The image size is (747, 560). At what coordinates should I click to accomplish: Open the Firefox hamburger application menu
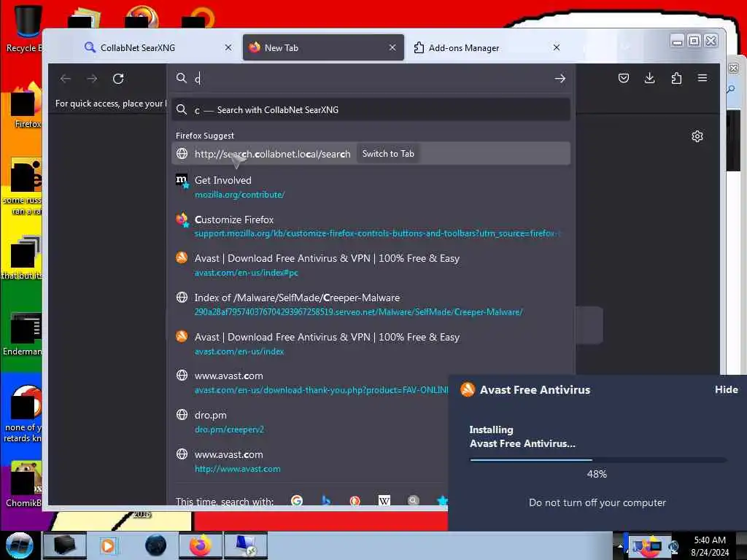[703, 78]
